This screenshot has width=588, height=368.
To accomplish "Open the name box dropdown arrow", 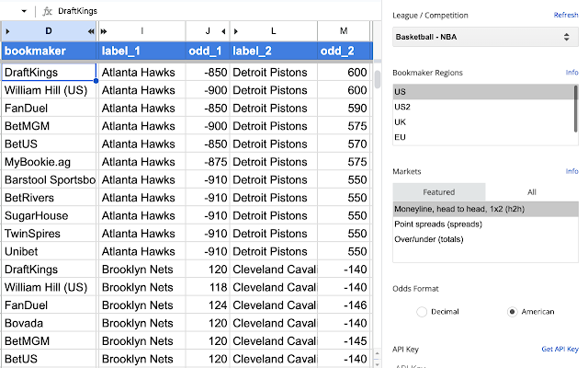I will pos(24,11).
